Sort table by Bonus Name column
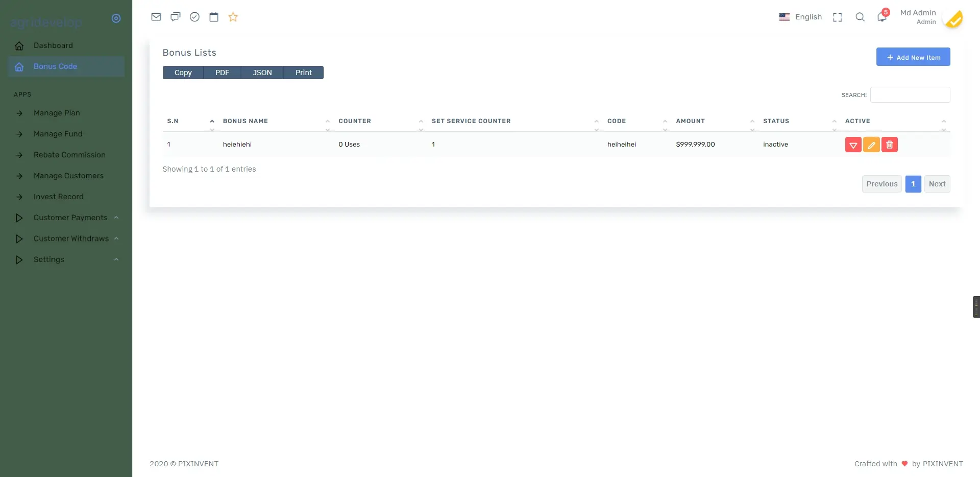 (276, 121)
